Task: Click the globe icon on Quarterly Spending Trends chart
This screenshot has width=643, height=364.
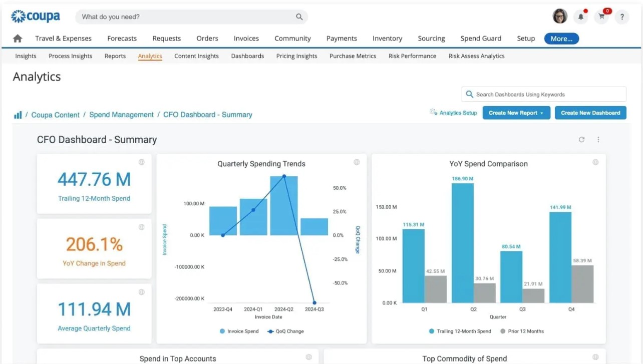Action: (x=356, y=162)
